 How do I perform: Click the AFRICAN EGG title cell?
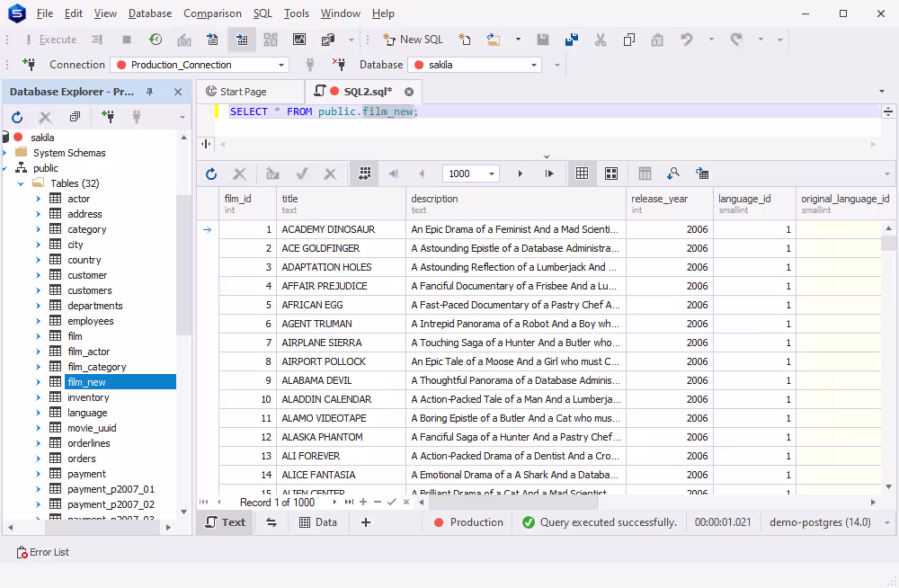point(341,305)
